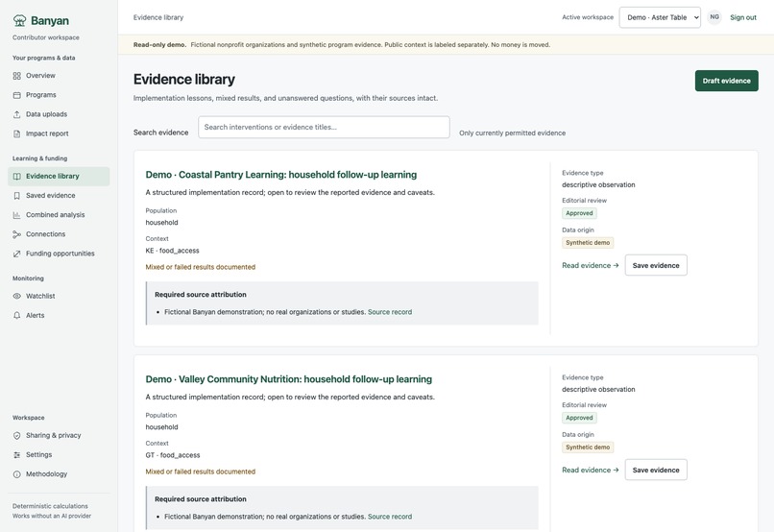Click the Impact report document icon
Image resolution: width=774 pixels, height=532 pixels.
click(x=16, y=133)
